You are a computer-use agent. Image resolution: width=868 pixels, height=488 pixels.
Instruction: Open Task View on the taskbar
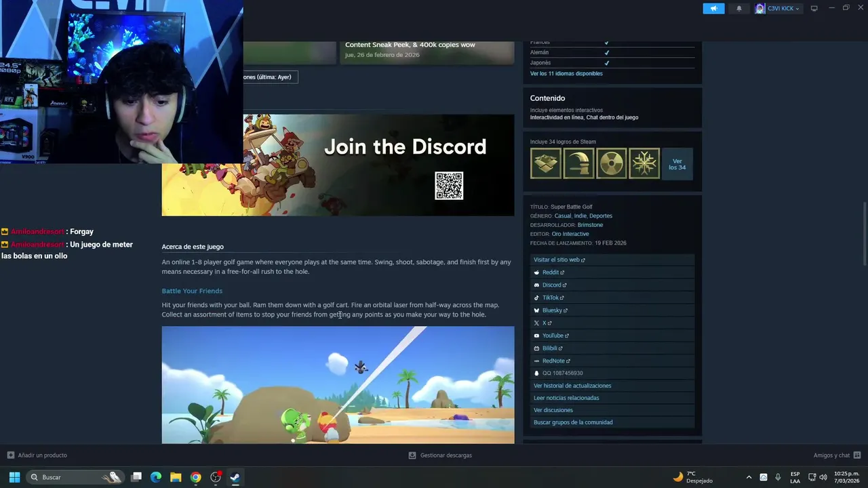tap(136, 477)
